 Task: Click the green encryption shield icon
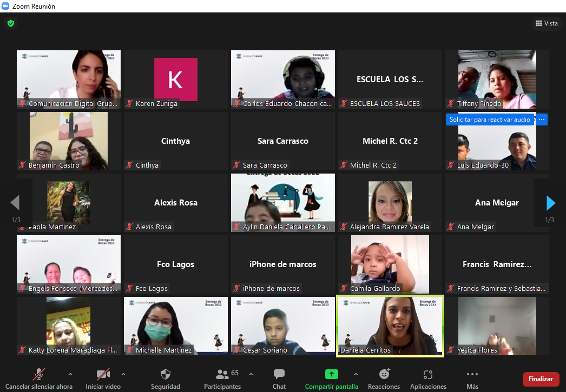(10, 23)
